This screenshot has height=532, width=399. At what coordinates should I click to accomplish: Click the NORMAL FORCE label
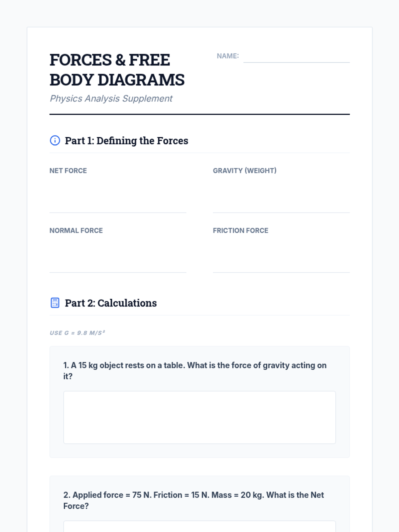pyautogui.click(x=76, y=230)
